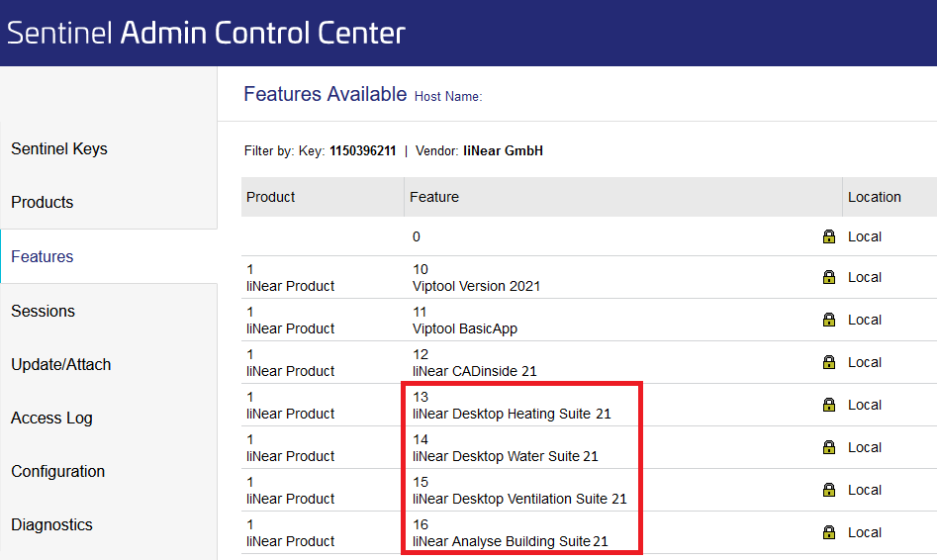Click the lock icon in feature 0 row
The height and width of the screenshot is (560, 937).
829,236
